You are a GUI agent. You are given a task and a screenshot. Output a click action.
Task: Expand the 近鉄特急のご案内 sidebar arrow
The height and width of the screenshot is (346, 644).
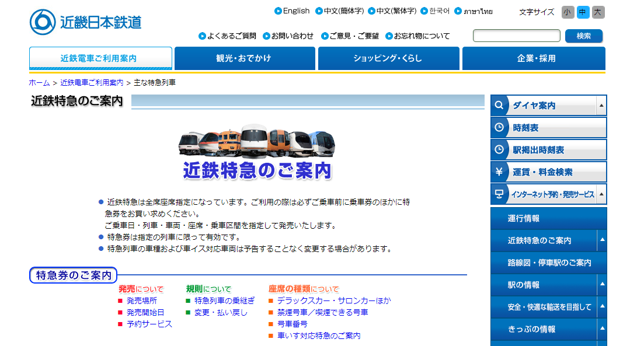tap(602, 240)
